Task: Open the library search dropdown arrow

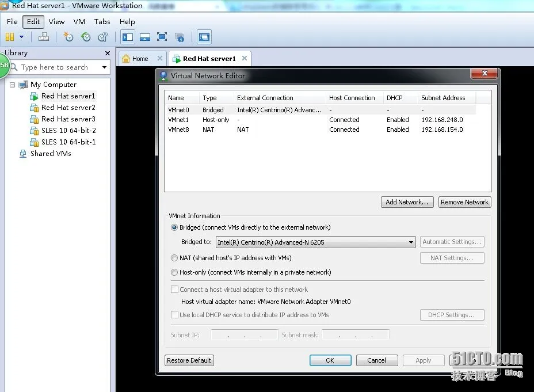Action: point(104,67)
